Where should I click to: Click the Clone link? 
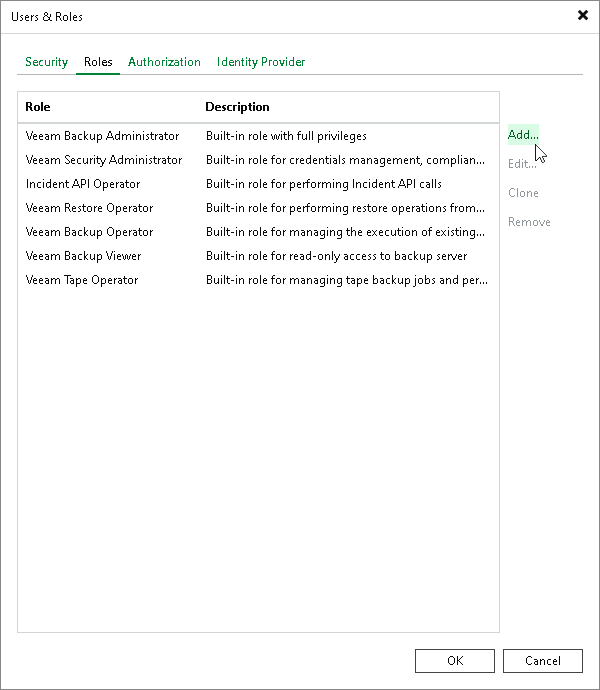tap(523, 193)
